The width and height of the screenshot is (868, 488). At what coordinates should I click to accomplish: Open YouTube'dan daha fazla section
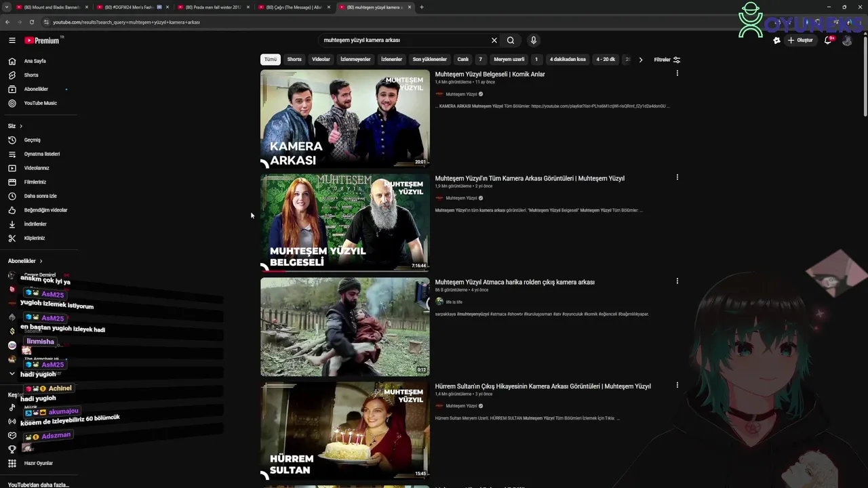point(38,485)
